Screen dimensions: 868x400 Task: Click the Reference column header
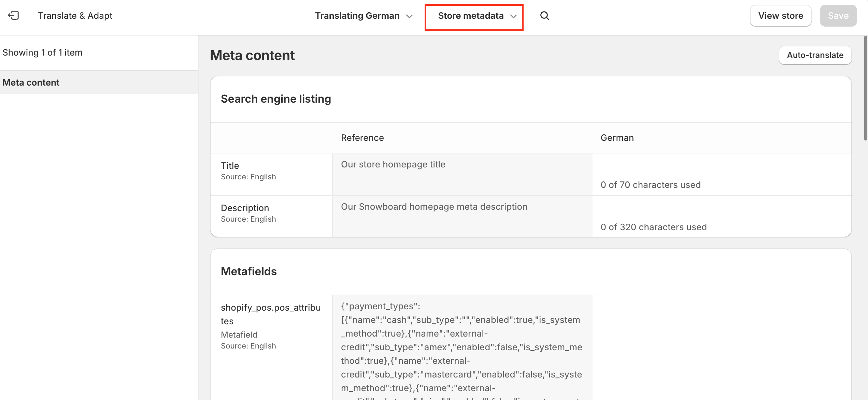tap(362, 138)
